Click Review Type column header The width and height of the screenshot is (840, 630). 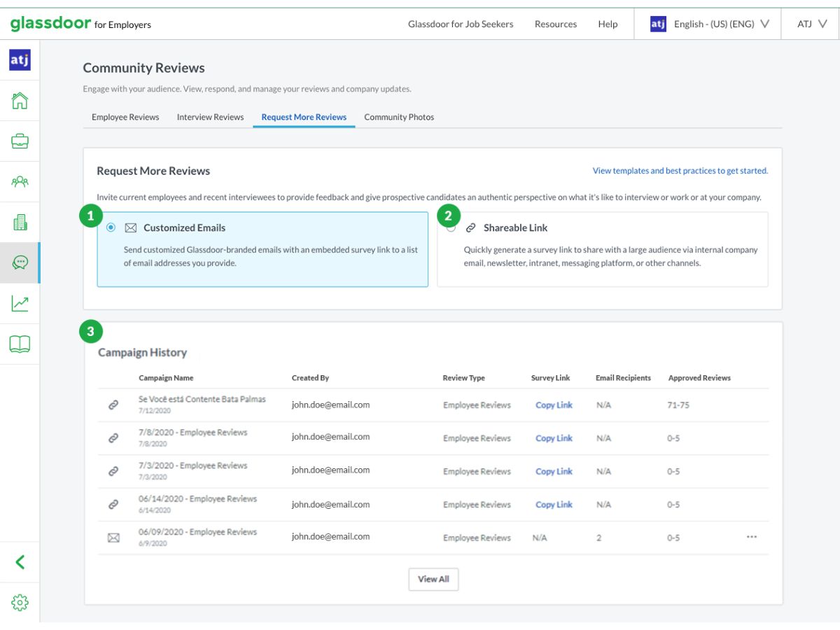pyautogui.click(x=464, y=378)
